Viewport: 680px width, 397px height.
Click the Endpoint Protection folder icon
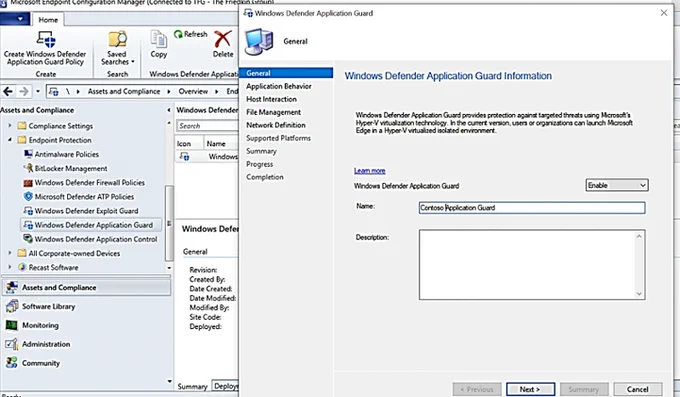(22, 140)
